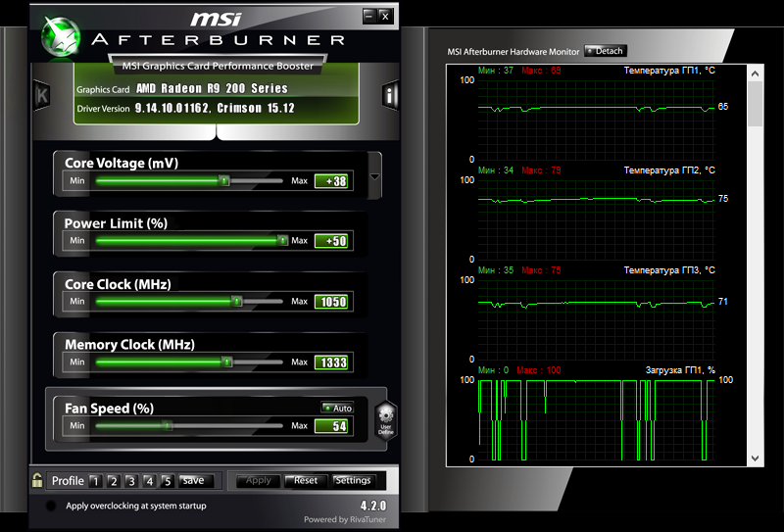Detach the hardware monitor panel
Image resolution: width=784 pixels, height=532 pixels.
pyautogui.click(x=605, y=51)
